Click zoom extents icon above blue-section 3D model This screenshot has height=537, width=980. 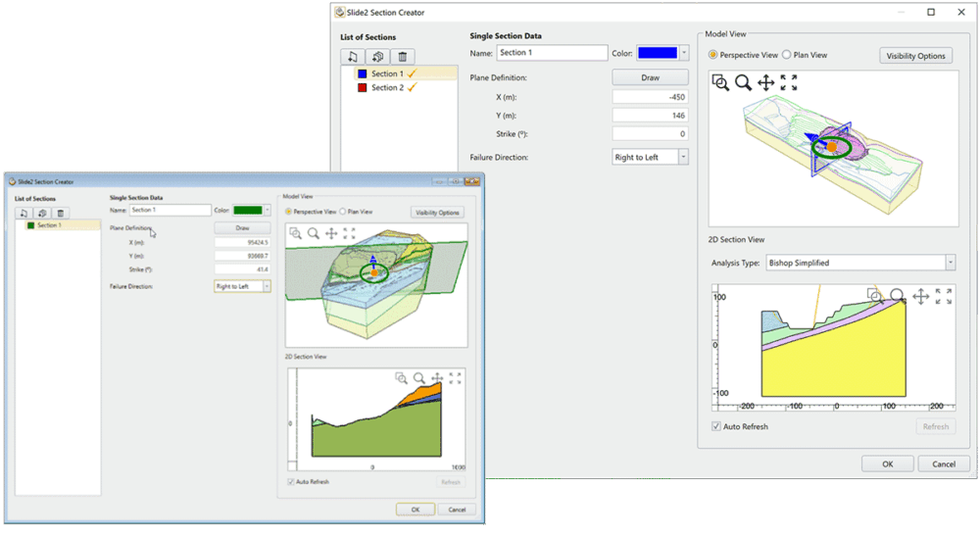789,83
